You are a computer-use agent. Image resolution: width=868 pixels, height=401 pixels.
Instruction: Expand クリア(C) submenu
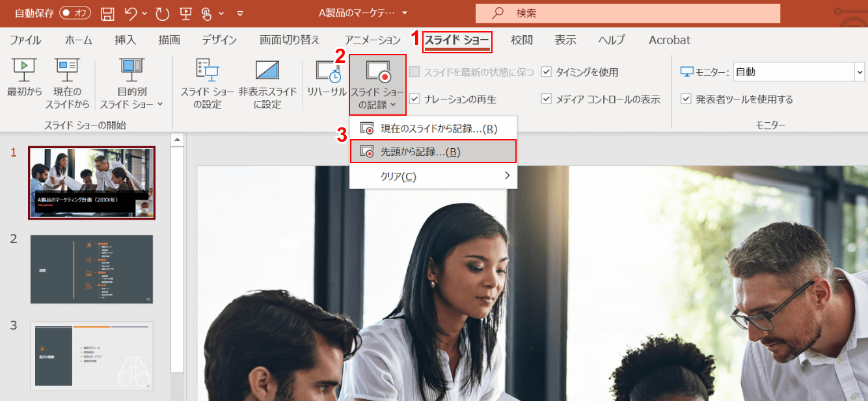(x=433, y=176)
